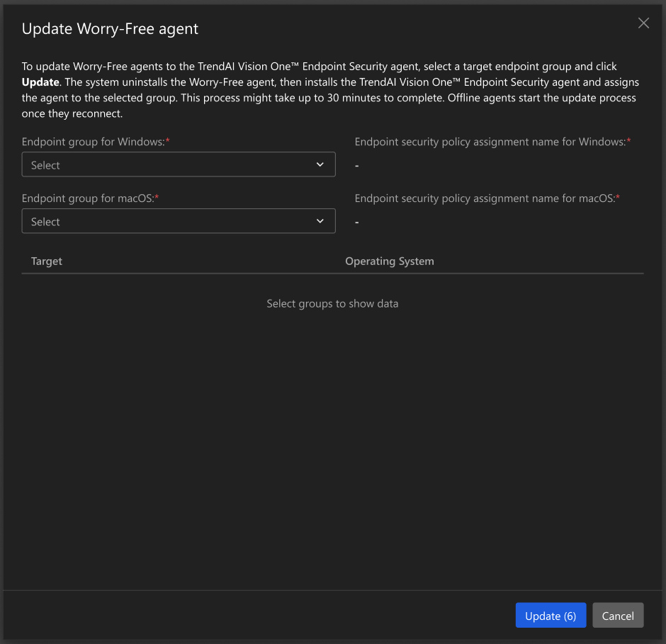The image size is (666, 644).
Task: Click the 'Select groups to show data' message
Action: 332,304
